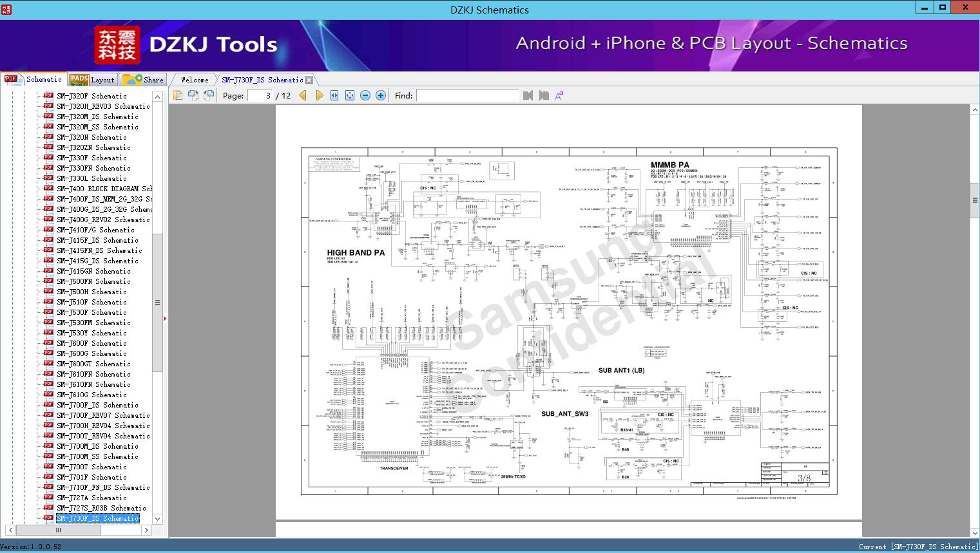
Task: Open SM-J500FN Schematic
Action: [93, 281]
